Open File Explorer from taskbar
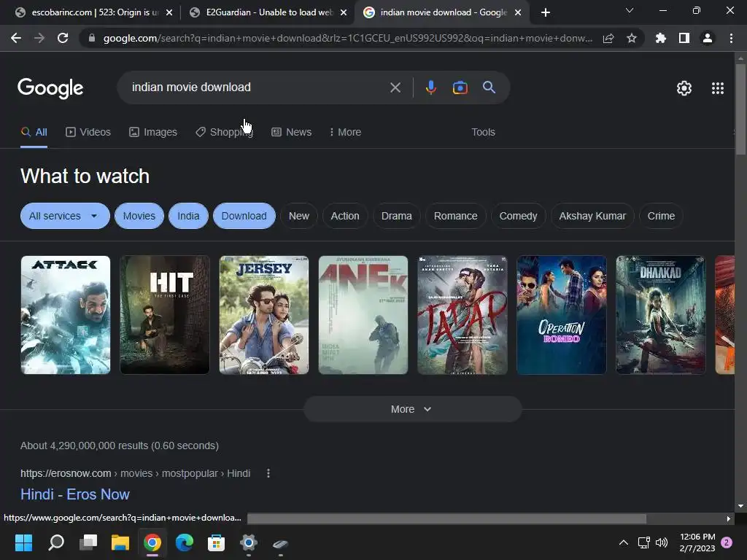 pyautogui.click(x=120, y=542)
